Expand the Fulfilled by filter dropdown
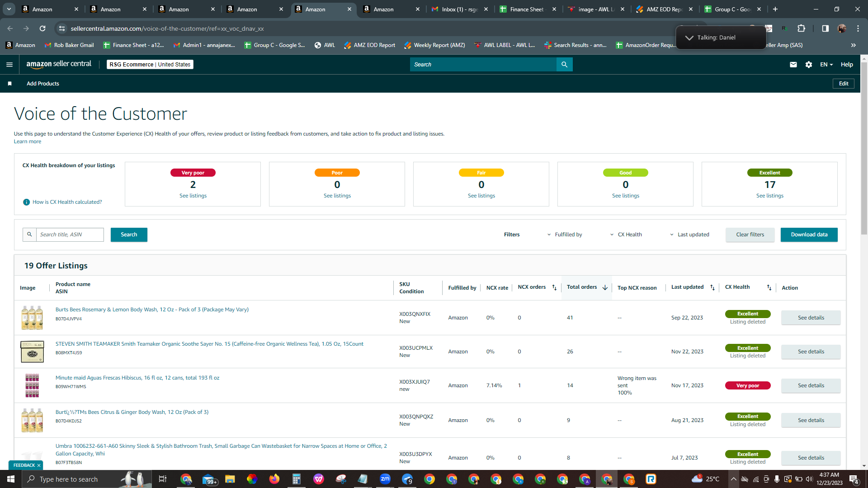 pos(565,235)
